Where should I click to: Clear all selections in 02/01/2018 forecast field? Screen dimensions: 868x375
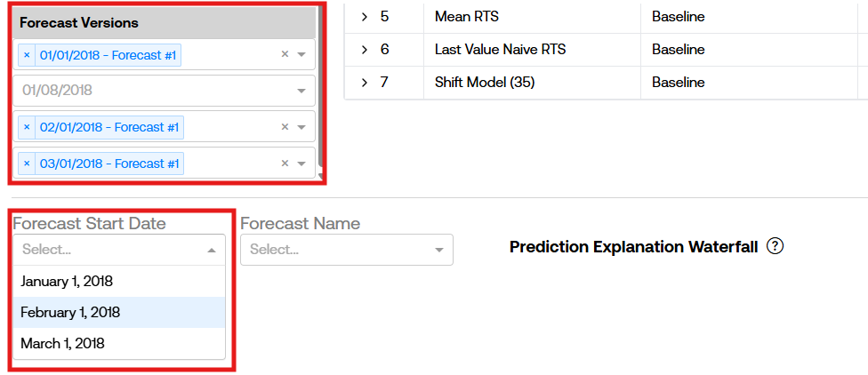(x=285, y=127)
